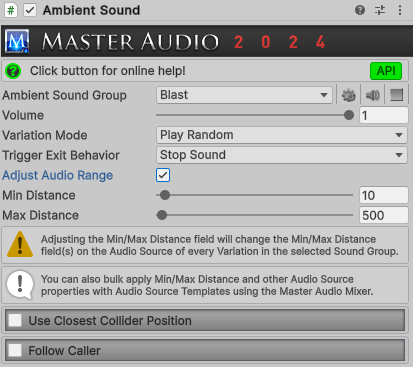
Task: Open the green API button
Action: click(x=386, y=71)
